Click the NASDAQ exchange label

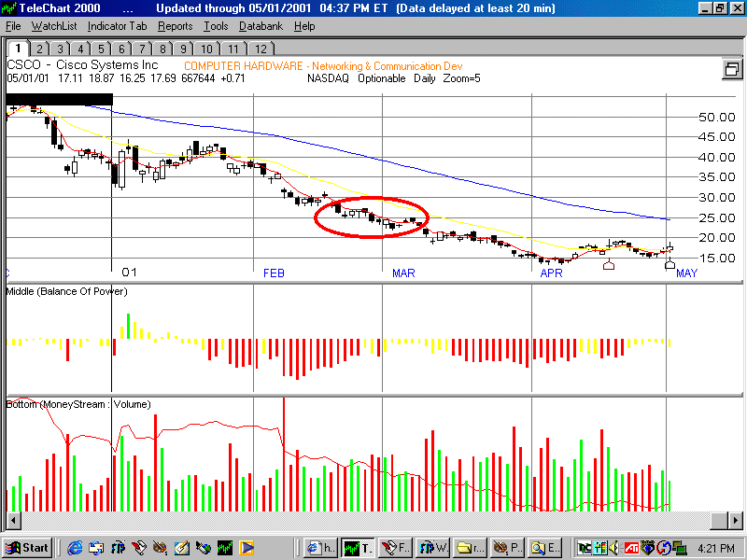(328, 78)
